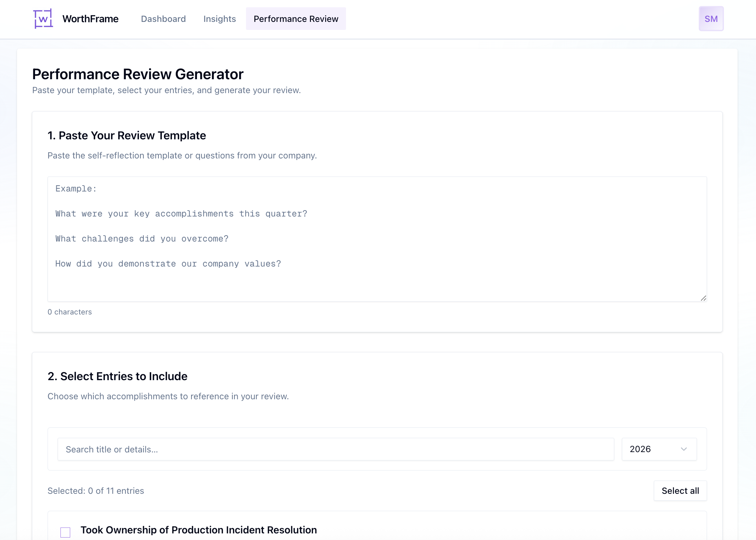Click the textarea resize handle
Viewport: 756px width, 540px height.
(704, 298)
